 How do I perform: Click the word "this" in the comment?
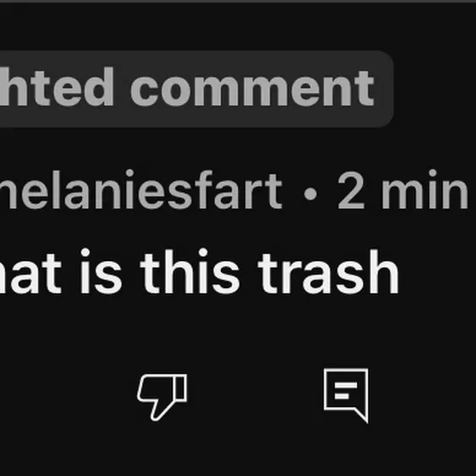click(190, 271)
